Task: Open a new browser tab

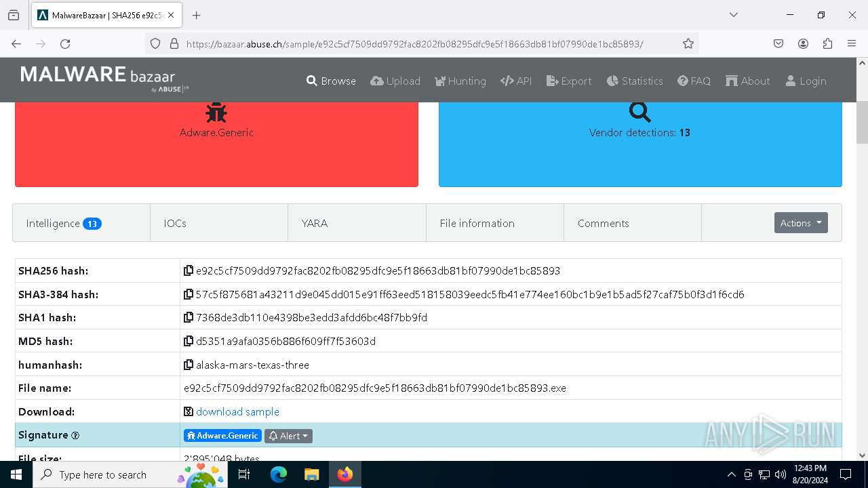Action: tap(197, 15)
